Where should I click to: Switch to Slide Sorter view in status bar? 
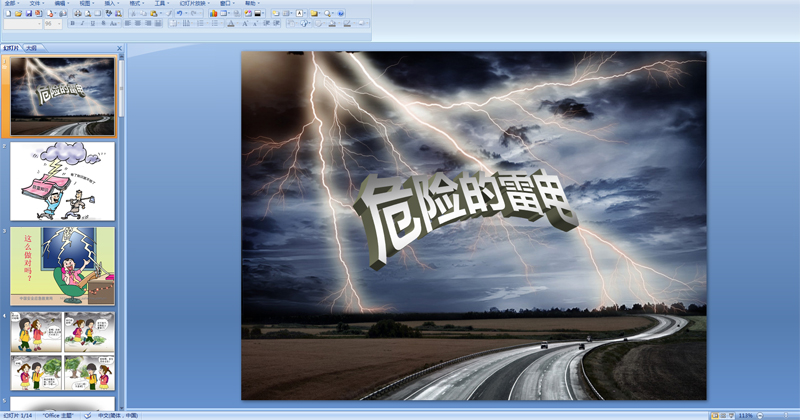pyautogui.click(x=723, y=415)
